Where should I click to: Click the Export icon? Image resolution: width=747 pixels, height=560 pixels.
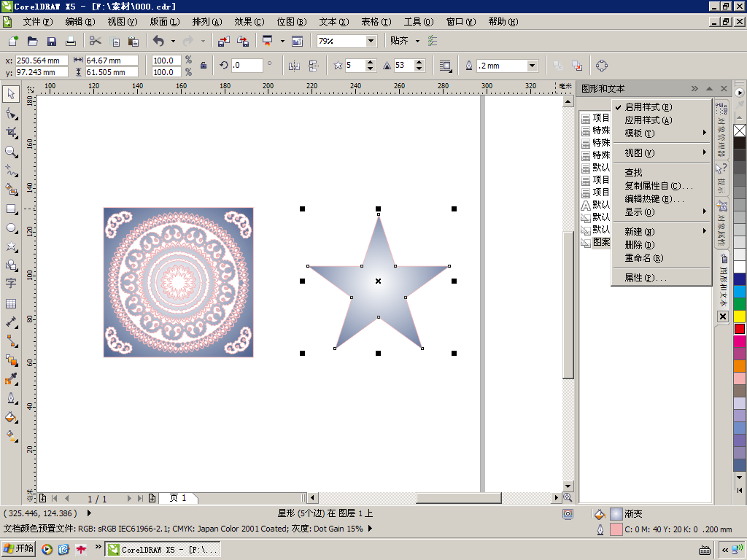pyautogui.click(x=243, y=41)
